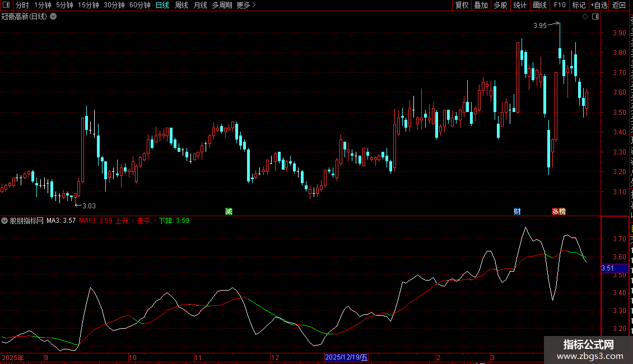The height and width of the screenshot is (364, 633).
Task: Select the 60分钟 period
Action: [140, 5]
